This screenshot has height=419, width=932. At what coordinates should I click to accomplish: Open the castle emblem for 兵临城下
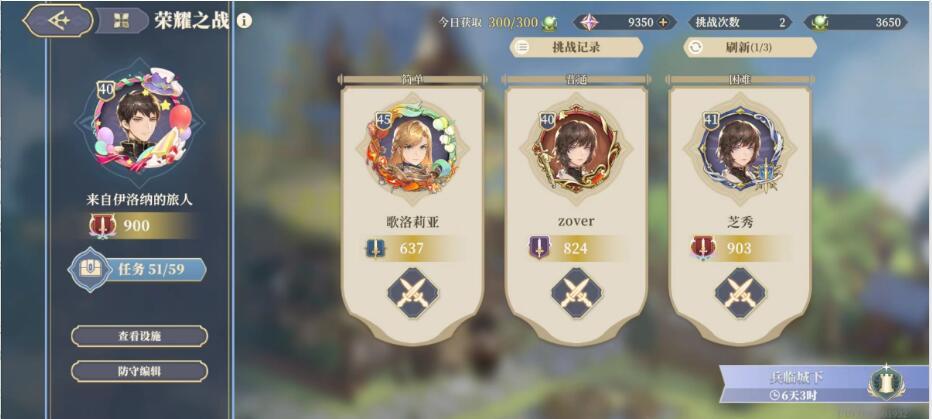886,382
